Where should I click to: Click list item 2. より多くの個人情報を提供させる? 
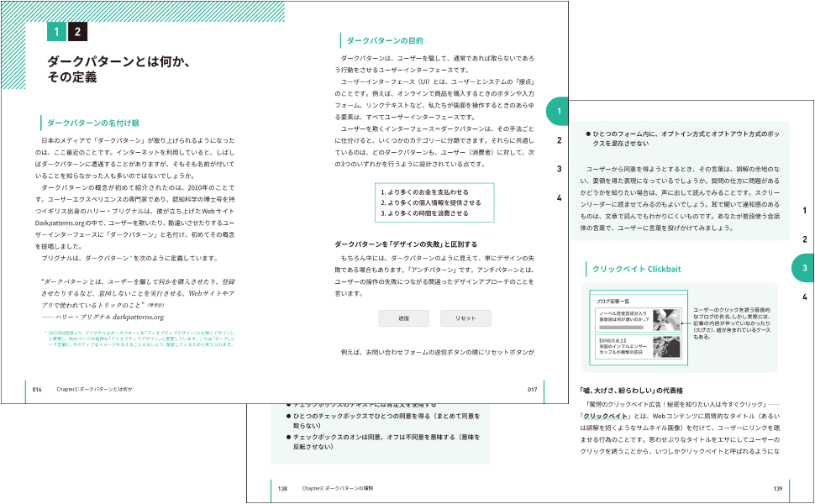coord(431,202)
